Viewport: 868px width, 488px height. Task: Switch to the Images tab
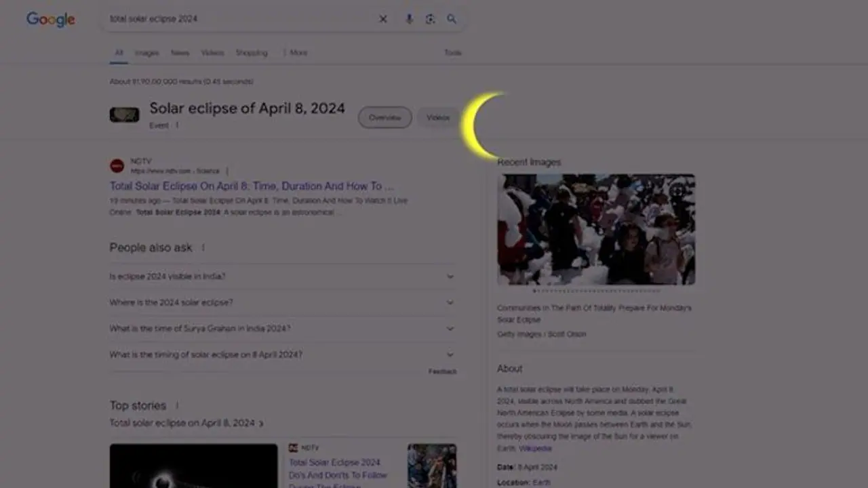tap(147, 52)
